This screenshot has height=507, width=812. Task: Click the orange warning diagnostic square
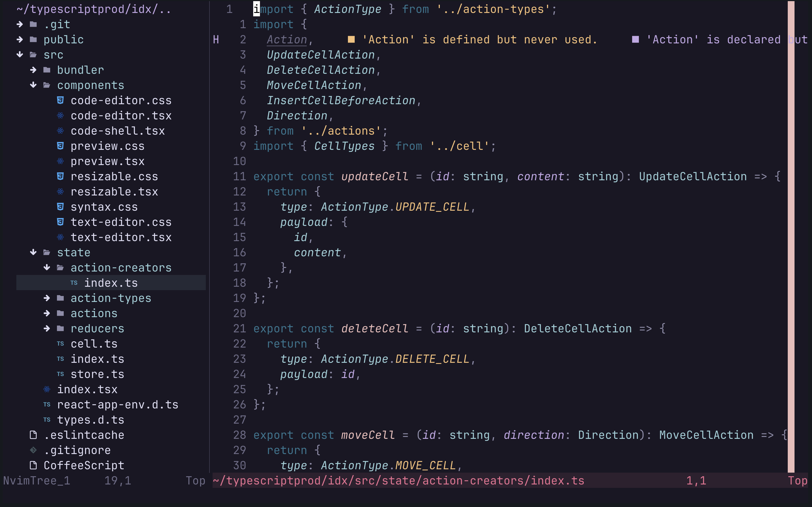[351, 39]
